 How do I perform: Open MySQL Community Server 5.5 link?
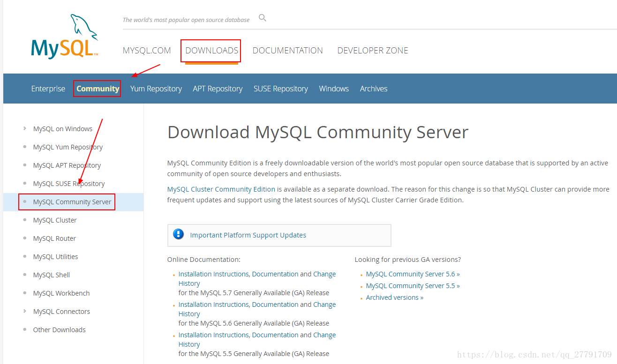click(x=413, y=286)
